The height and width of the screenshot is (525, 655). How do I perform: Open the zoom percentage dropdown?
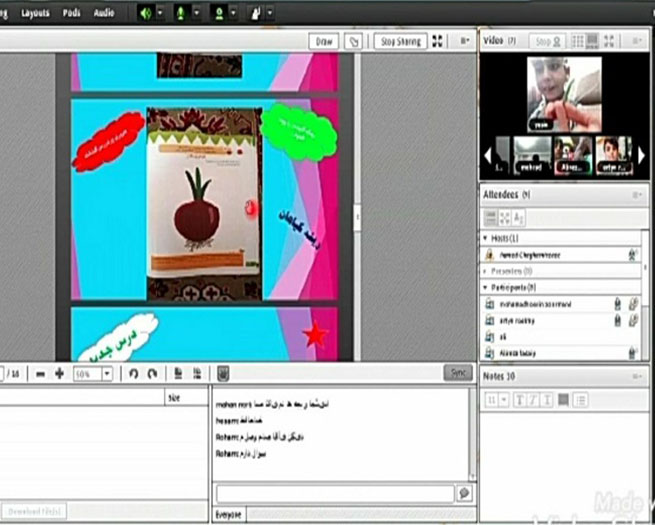(x=107, y=373)
